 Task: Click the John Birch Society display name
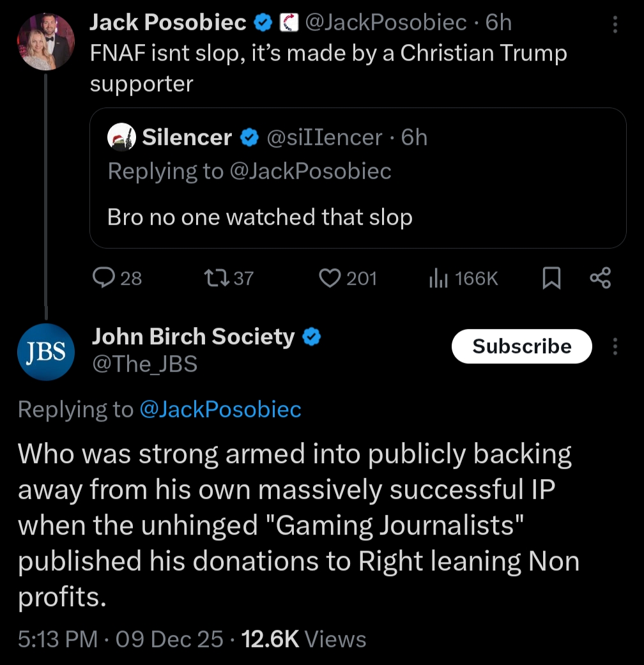point(194,337)
